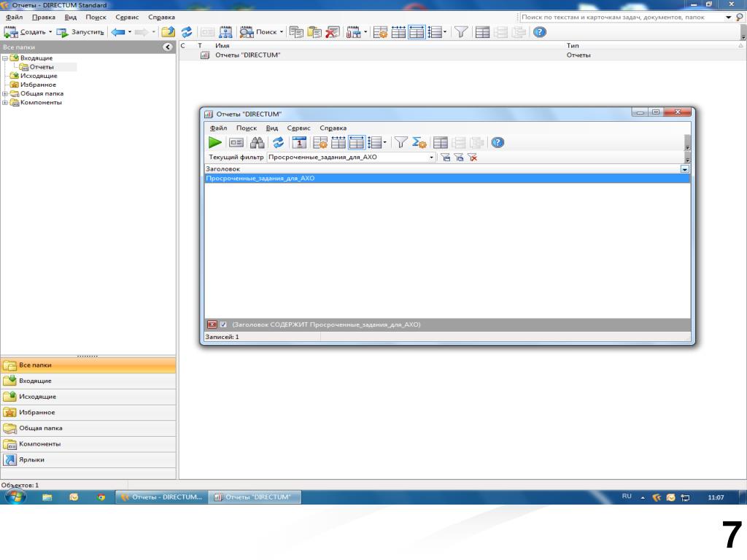Click the RU language indicator in tray

tap(627, 497)
